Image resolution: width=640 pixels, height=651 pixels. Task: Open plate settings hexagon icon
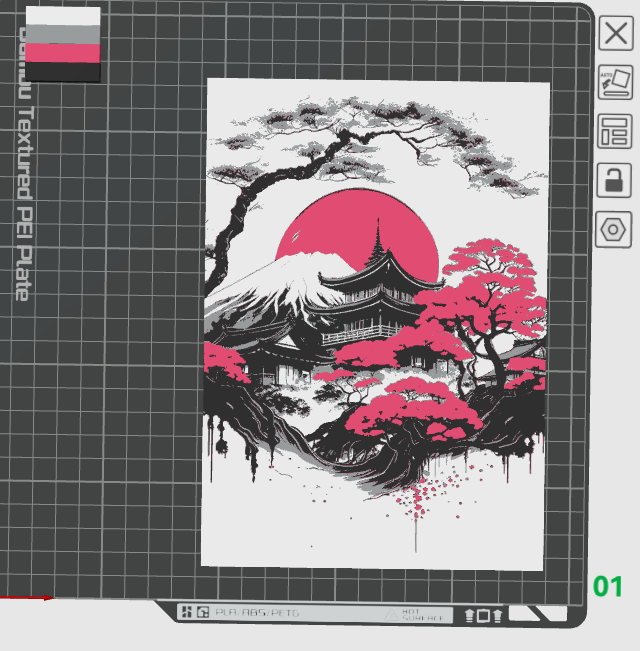pyautogui.click(x=613, y=230)
